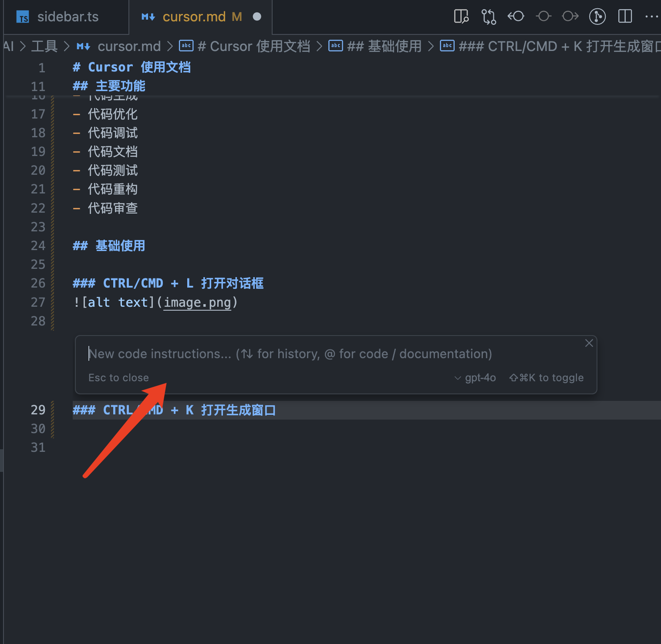Click the compare changes icon
The height and width of the screenshot is (644, 661).
489,17
